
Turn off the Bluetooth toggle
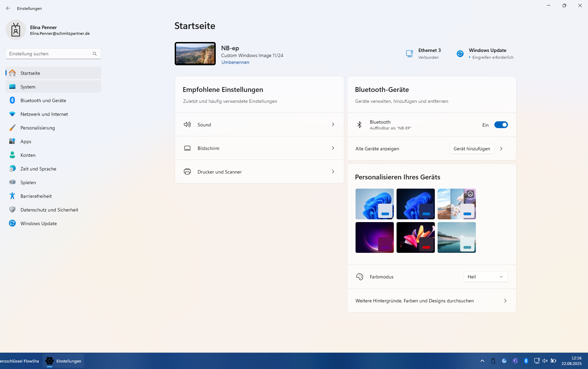(501, 125)
